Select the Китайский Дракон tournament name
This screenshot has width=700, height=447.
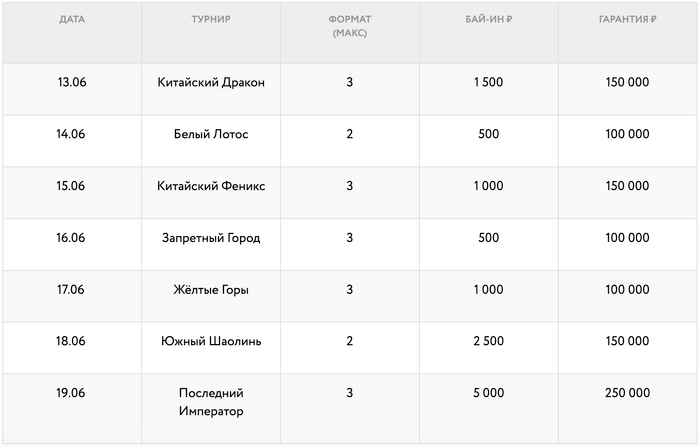[211, 82]
